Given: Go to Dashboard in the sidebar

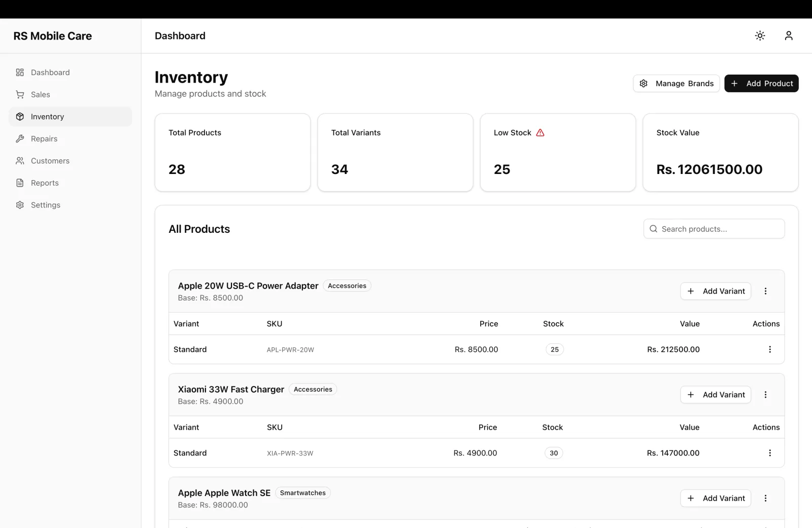Looking at the screenshot, I should pyautogui.click(x=71, y=73).
